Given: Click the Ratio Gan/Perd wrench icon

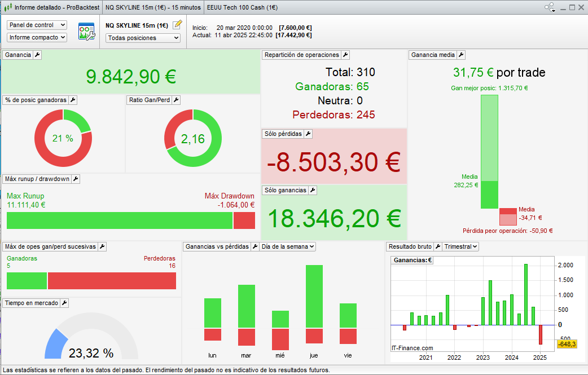Looking at the screenshot, I should pyautogui.click(x=176, y=100).
